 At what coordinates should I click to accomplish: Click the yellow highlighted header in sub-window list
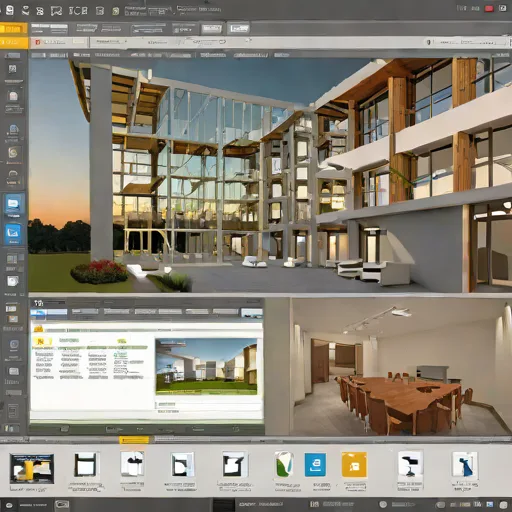[42, 341]
